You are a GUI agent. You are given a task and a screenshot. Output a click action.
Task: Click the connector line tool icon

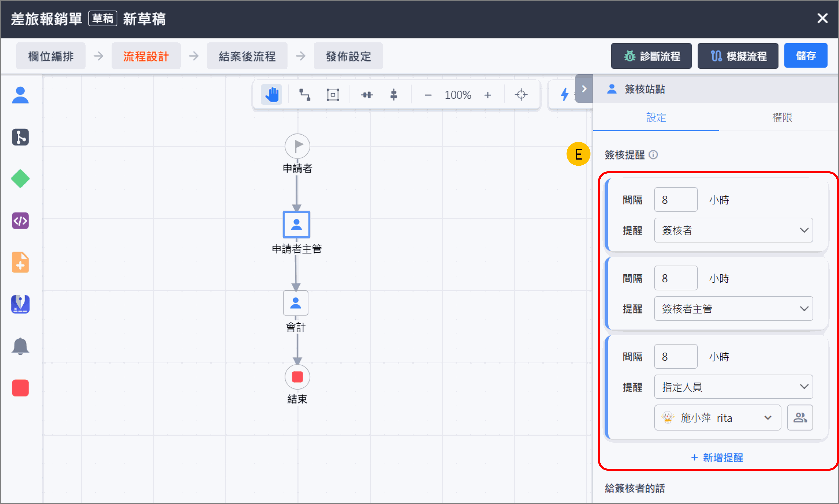[304, 95]
